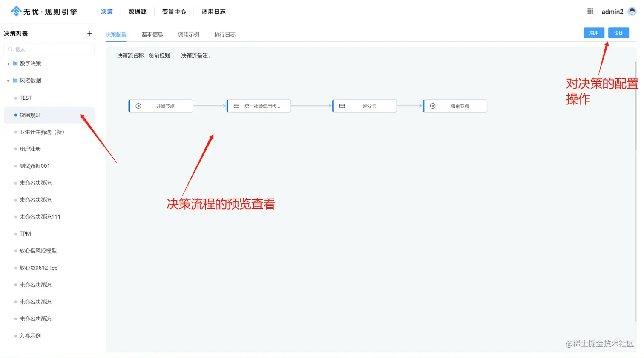Open the 决策 top menu

pos(107,12)
